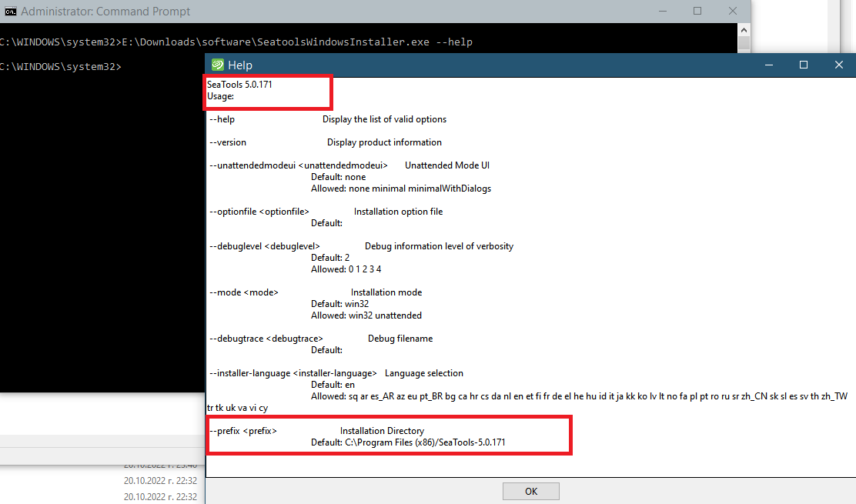Screen dimensions: 856x504
Task: Click the '--debuglevel <debuglevel>' text
Action: [265, 246]
